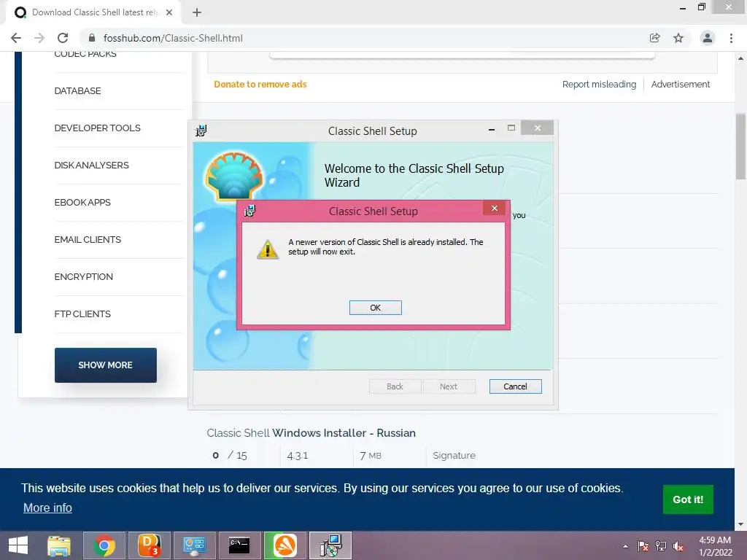Open the Chrome three-dot menu
Image resolution: width=747 pixels, height=560 pixels.
[x=731, y=38]
